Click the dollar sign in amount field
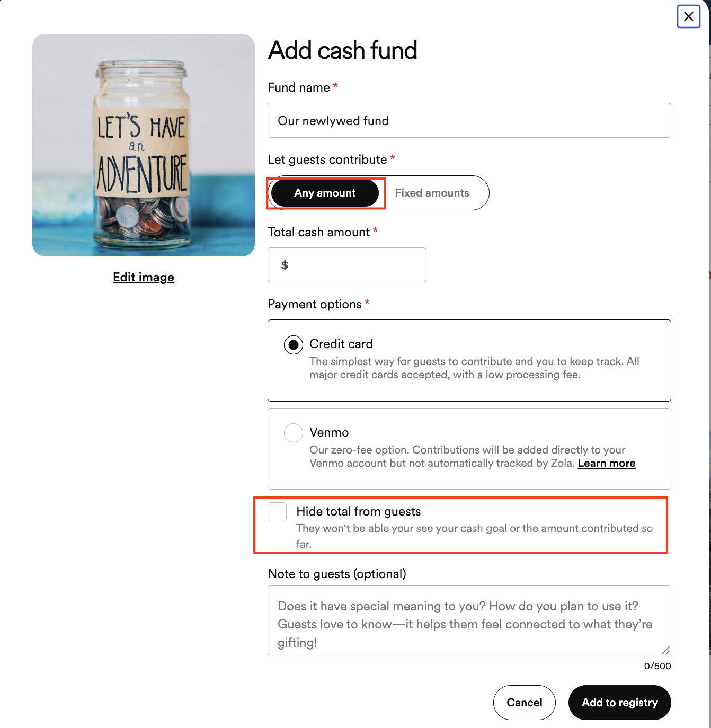Image resolution: width=711 pixels, height=728 pixels. point(285,265)
